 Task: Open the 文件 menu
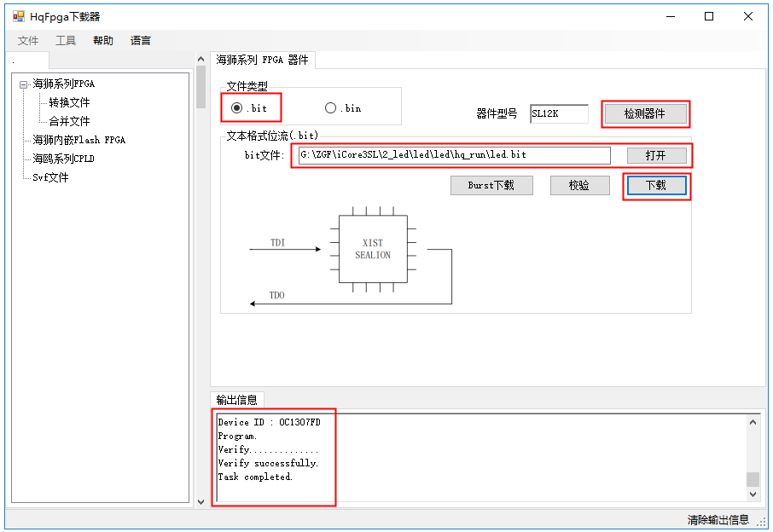(x=28, y=40)
